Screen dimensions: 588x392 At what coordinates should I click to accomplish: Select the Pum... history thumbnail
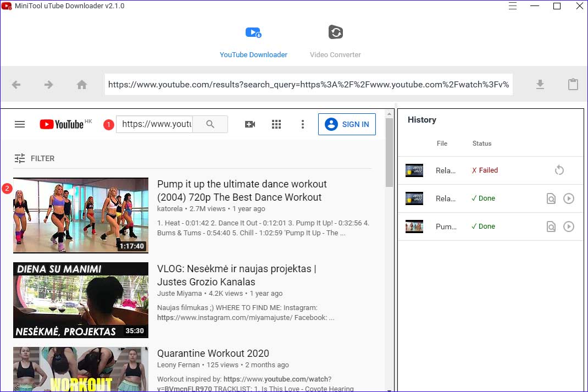414,227
